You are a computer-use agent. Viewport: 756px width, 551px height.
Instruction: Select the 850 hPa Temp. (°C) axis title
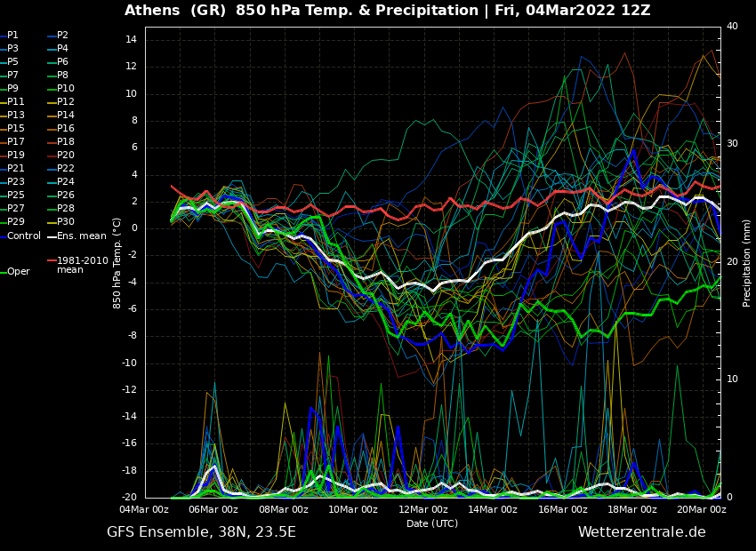click(x=117, y=263)
